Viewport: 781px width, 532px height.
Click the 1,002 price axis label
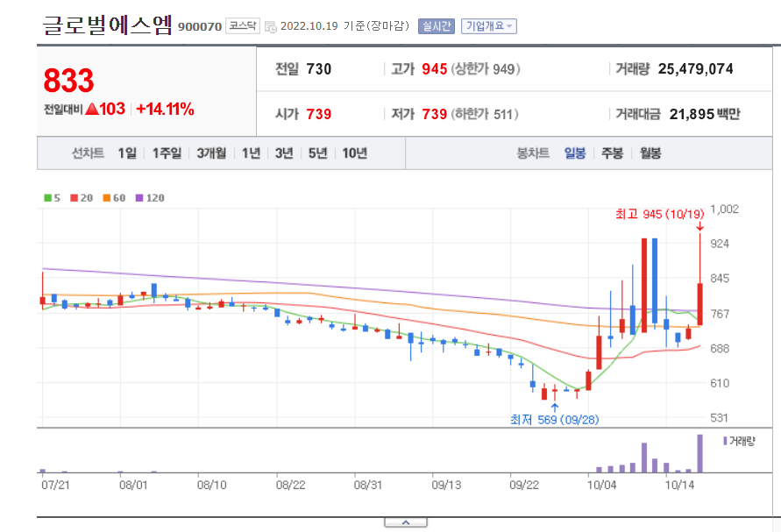pyautogui.click(x=724, y=209)
